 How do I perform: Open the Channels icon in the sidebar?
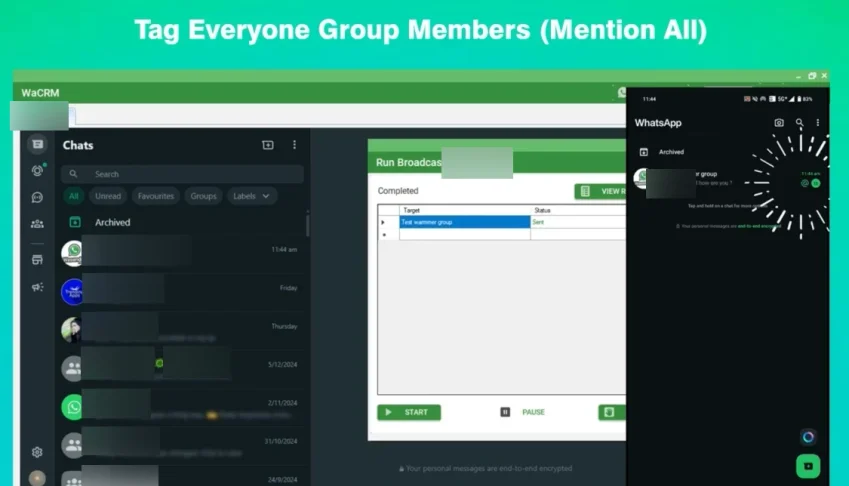(x=37, y=198)
